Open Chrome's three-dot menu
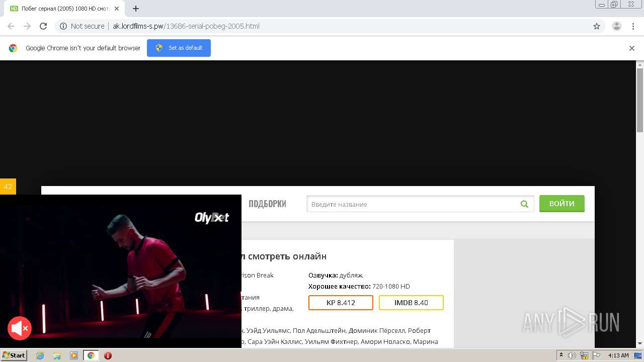This screenshot has width=644, height=362. [x=633, y=26]
